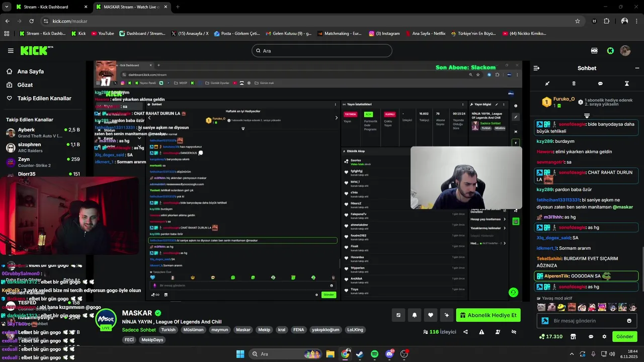Click Abonelik Hediye Et button
Viewport: 644px width, 362px height.
[488, 315]
